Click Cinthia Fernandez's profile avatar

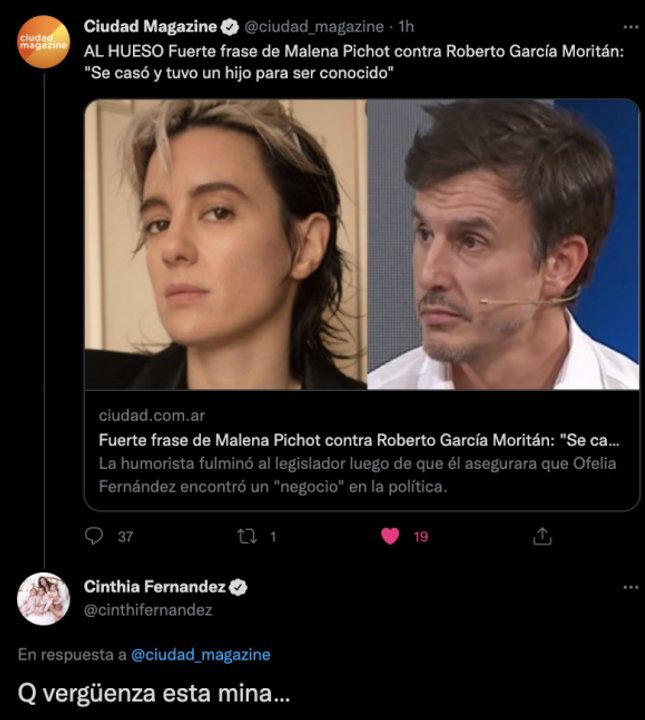pyautogui.click(x=44, y=598)
